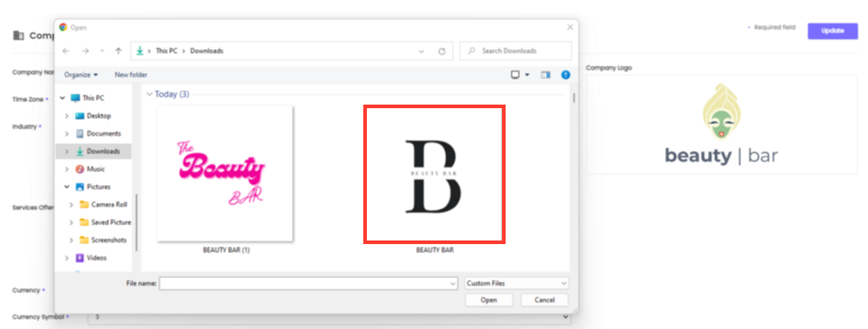
Task: Select the pink BEAUTY BAR (1) thumbnail
Action: (225, 173)
